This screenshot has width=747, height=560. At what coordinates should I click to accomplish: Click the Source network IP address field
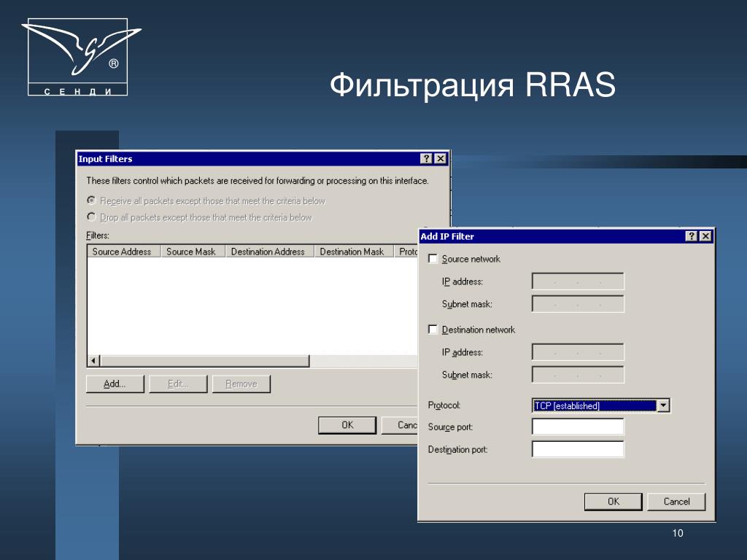(x=578, y=281)
